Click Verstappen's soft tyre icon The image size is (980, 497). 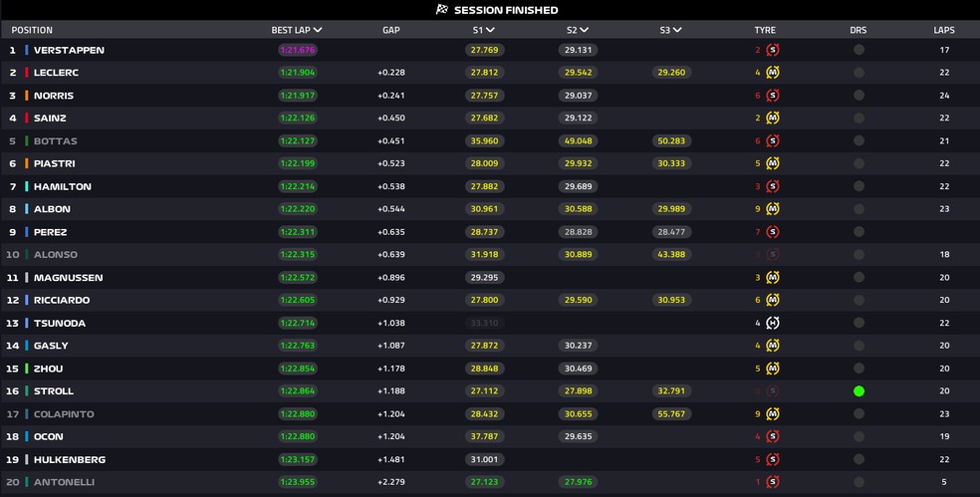tap(773, 50)
